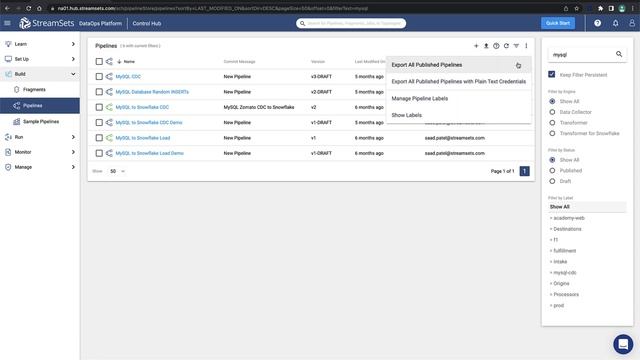Click the plus icon to create pipeline
Image resolution: width=640 pixels, height=360 pixels.
click(x=476, y=46)
